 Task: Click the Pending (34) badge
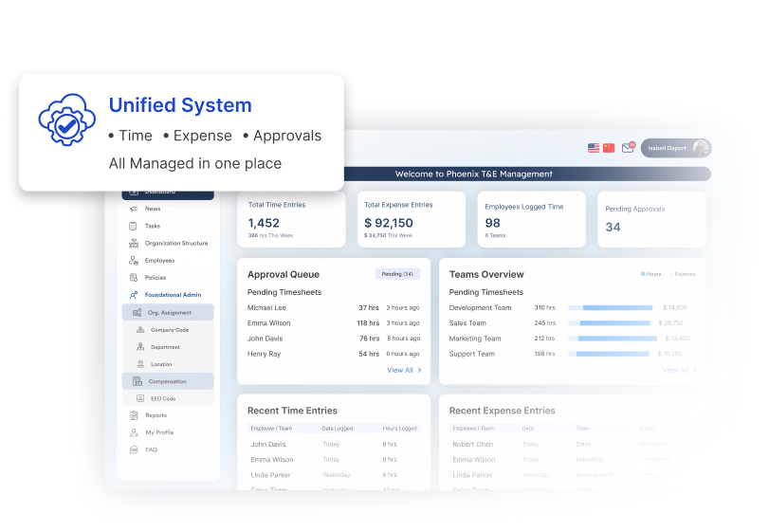coord(397,274)
